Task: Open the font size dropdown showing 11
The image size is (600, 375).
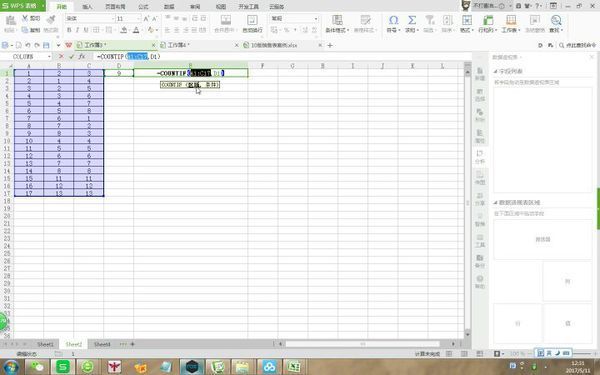Action: (x=129, y=18)
